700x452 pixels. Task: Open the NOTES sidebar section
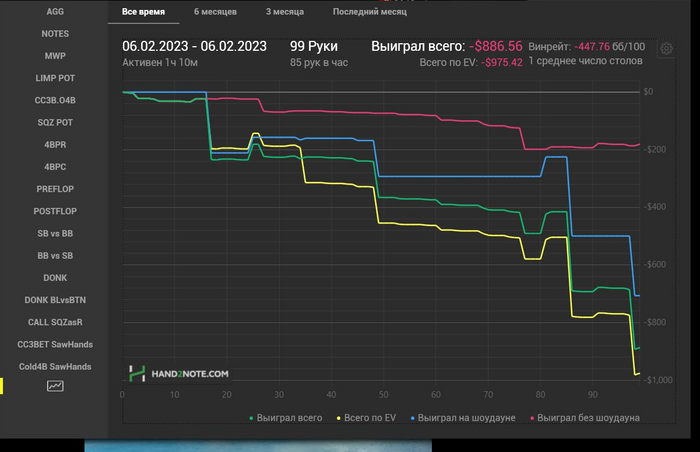55,34
